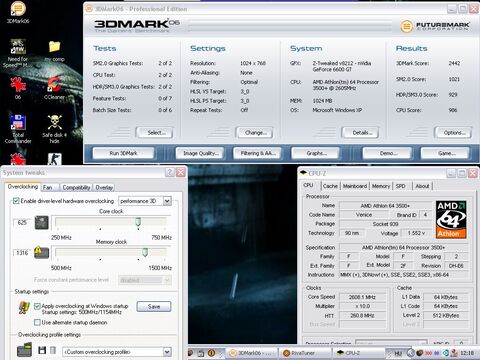Open the Memory tab in CPU-Z

point(381,186)
